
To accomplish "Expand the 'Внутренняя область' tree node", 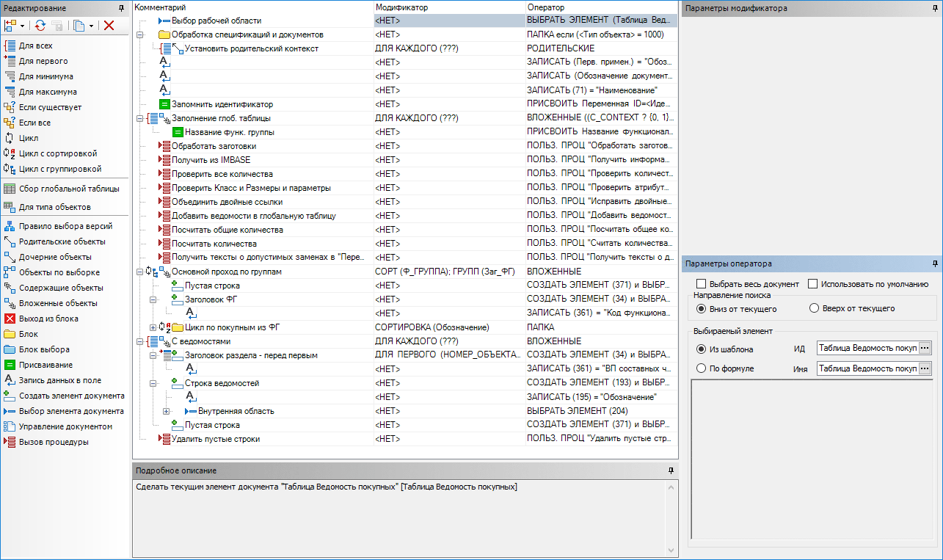I will (167, 411).
